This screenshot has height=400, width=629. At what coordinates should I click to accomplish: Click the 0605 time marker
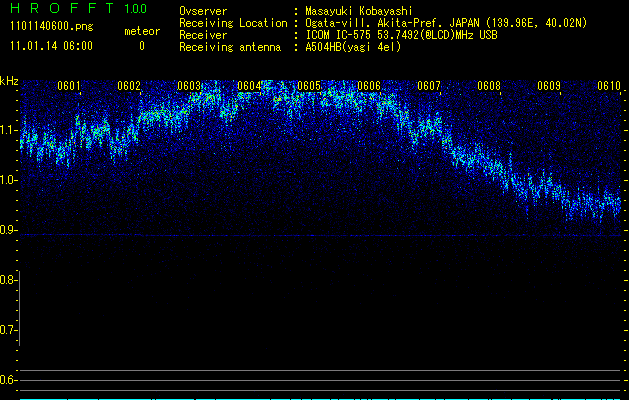click(309, 86)
